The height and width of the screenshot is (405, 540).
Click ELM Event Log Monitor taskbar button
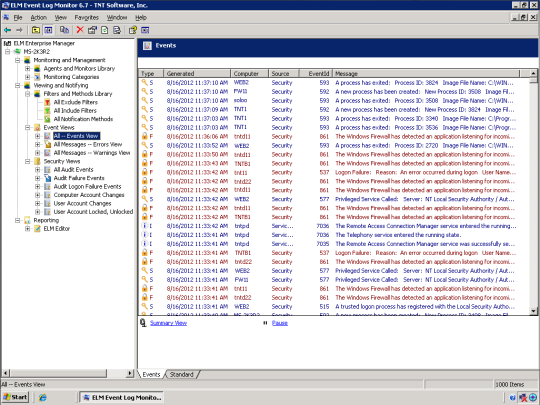point(121,397)
